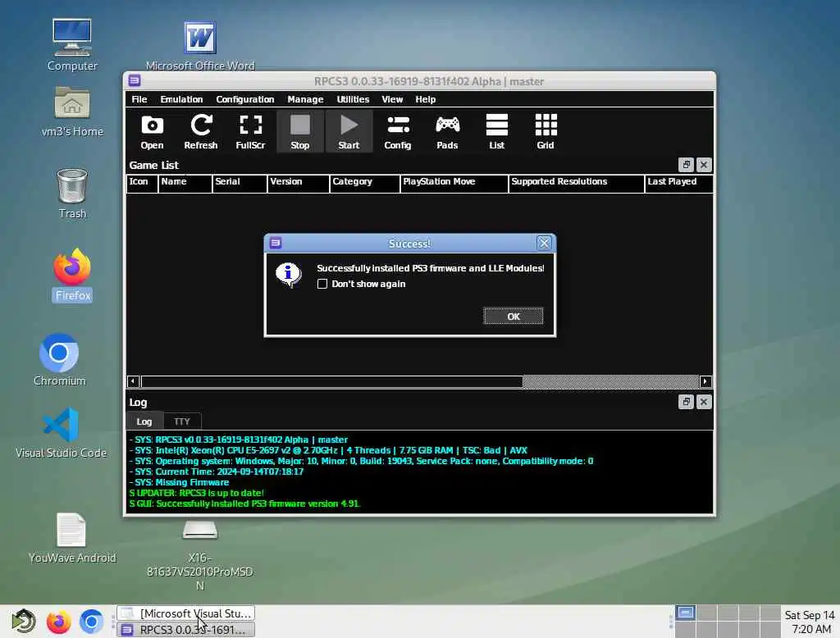
Task: Close the Game List panel
Action: point(704,165)
